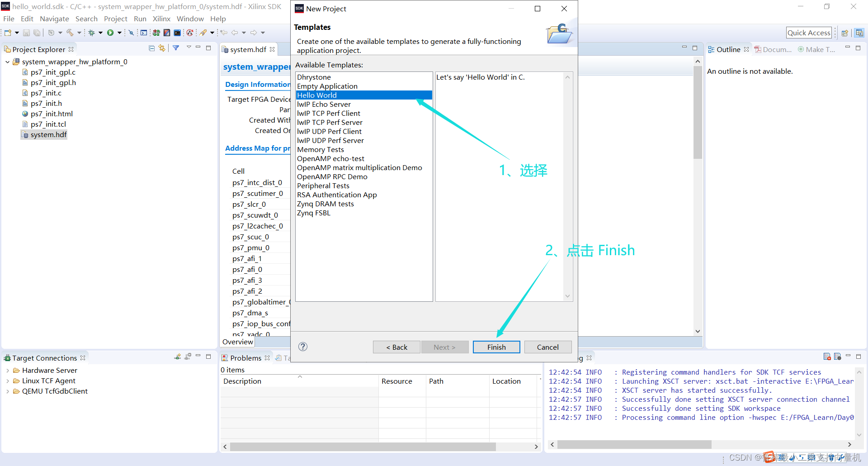Switch to the Make Target tab

pos(816,49)
